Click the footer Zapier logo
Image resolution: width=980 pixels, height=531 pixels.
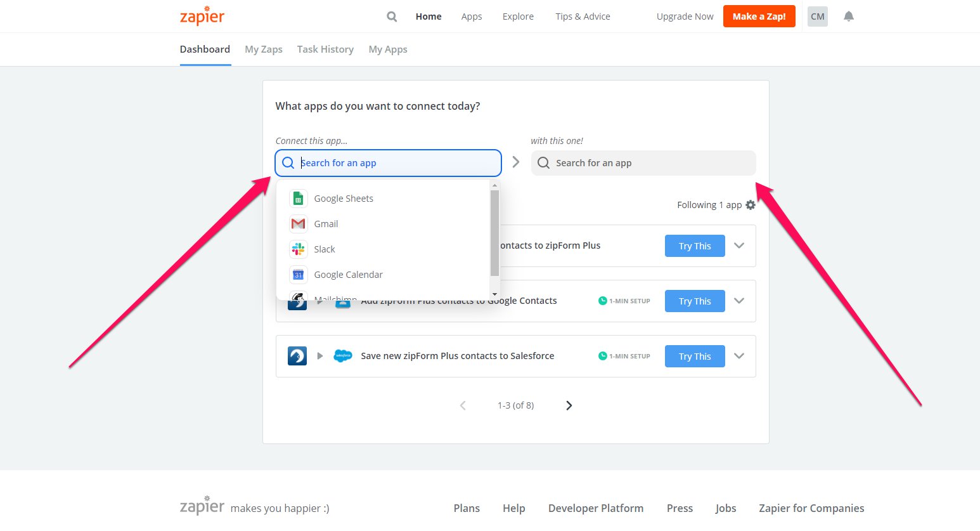(x=202, y=506)
